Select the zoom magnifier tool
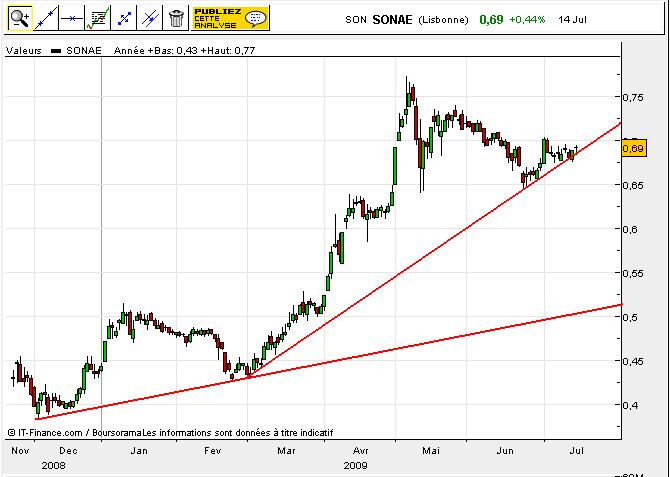Image resolution: width=670 pixels, height=477 pixels. (x=19, y=18)
